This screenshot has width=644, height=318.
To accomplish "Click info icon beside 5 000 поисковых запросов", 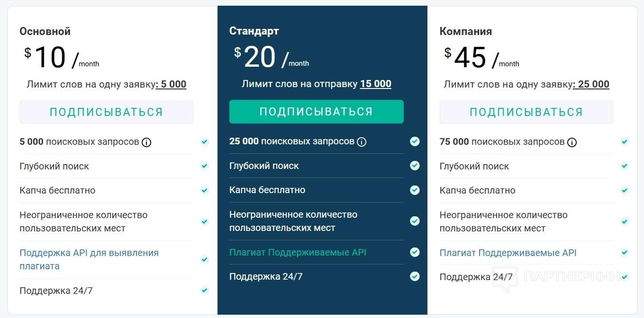I will 146,142.
